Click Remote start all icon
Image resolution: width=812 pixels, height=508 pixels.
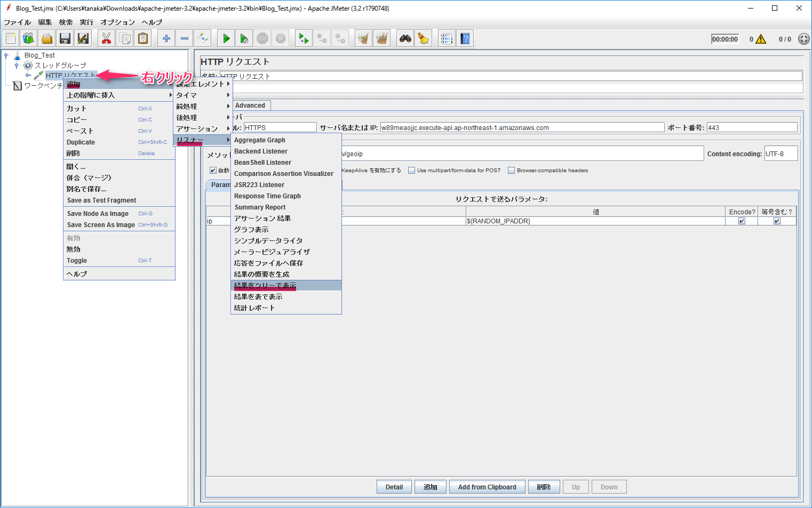304,38
